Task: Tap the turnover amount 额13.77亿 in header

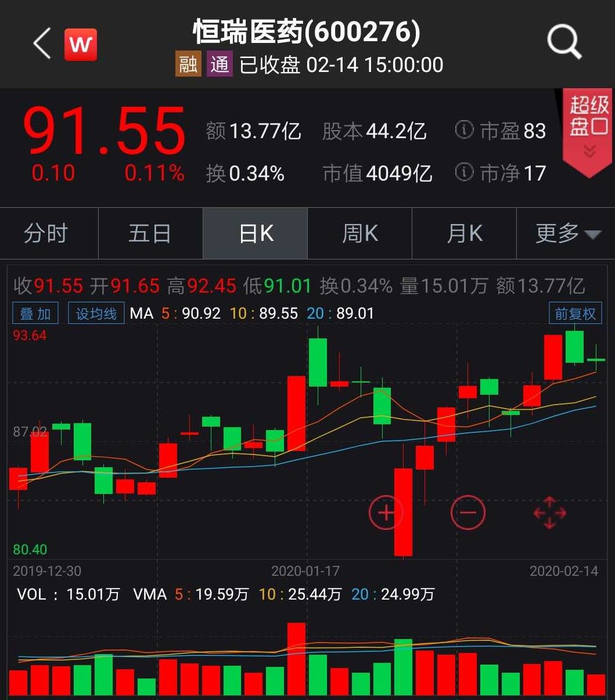Action: pos(253,131)
